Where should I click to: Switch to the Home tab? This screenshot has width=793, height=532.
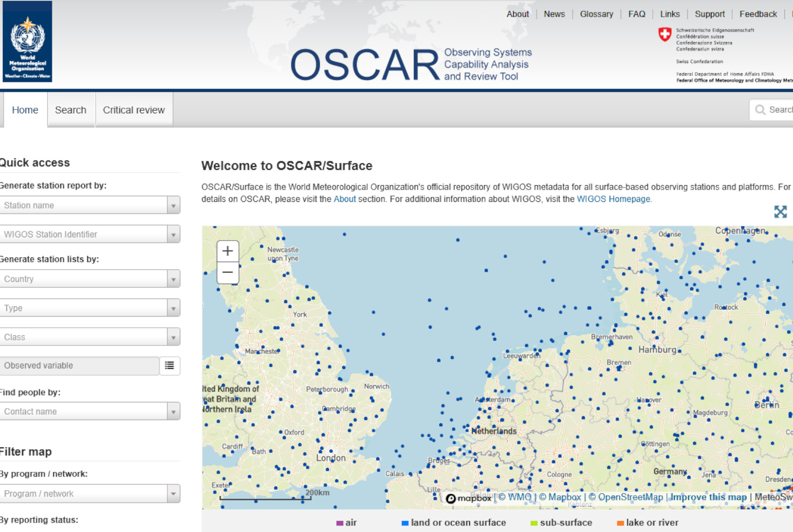[25, 110]
